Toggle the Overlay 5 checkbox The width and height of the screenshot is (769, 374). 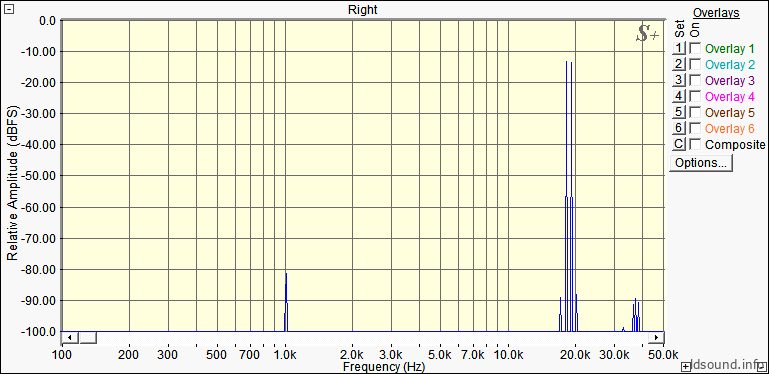click(x=695, y=112)
